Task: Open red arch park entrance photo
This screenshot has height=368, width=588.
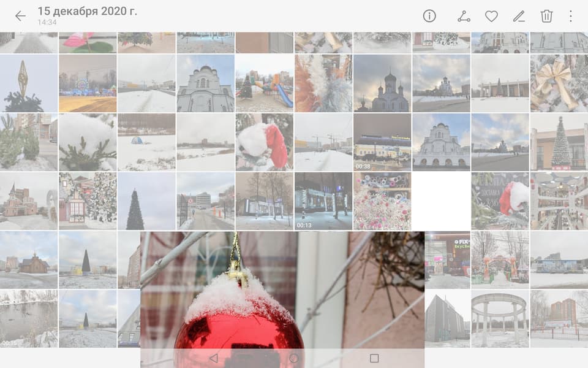Action: tap(500, 260)
